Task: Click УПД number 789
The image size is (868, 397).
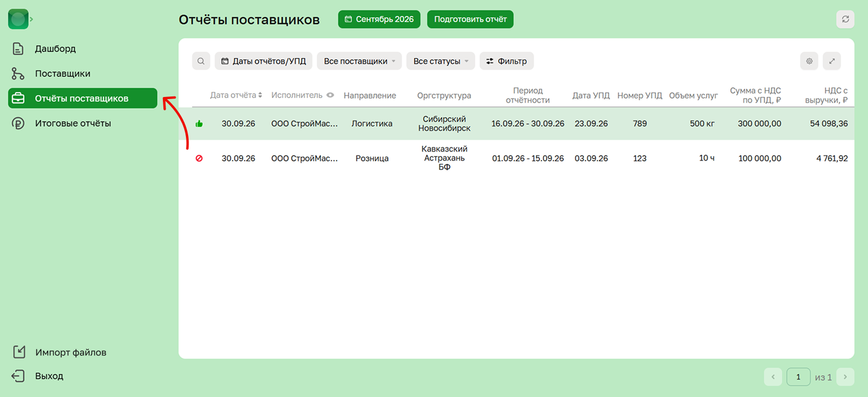Action: (640, 124)
